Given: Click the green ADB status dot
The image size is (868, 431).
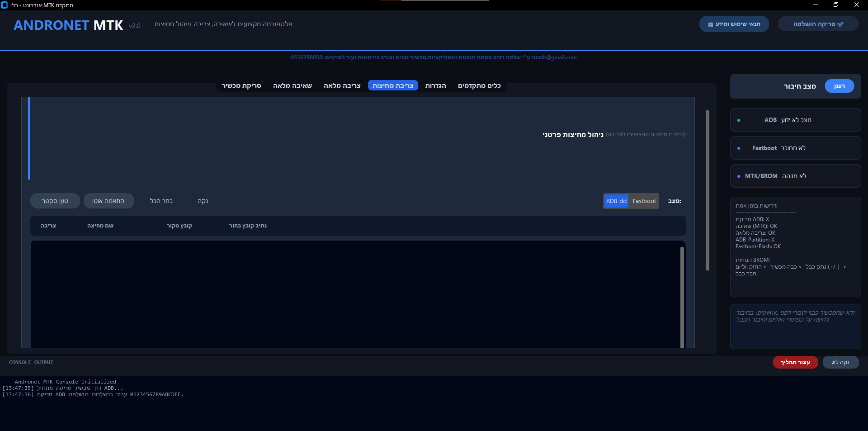Looking at the screenshot, I should click(739, 120).
